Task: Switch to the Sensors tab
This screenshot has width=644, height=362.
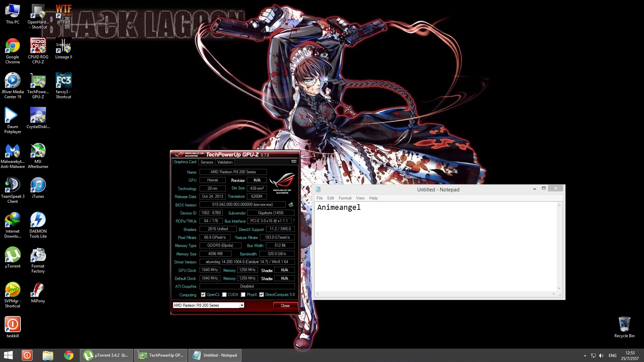Action: click(207, 162)
